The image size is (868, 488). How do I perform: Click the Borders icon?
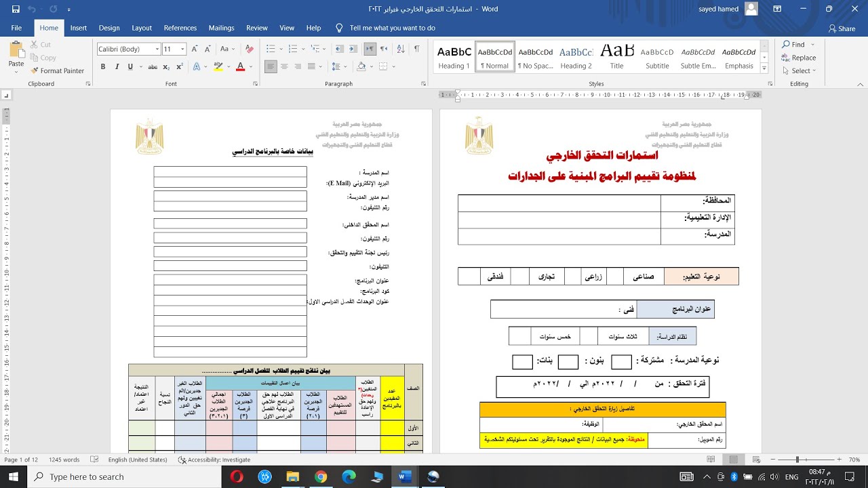point(383,66)
